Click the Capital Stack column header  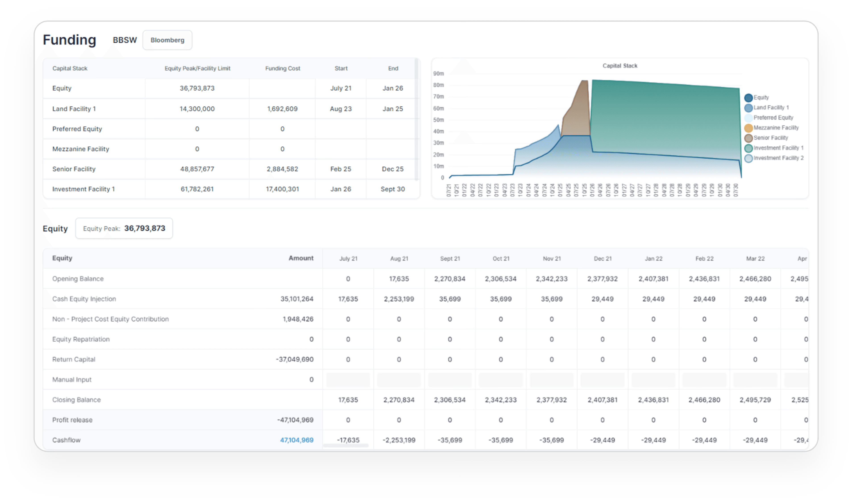click(x=70, y=68)
